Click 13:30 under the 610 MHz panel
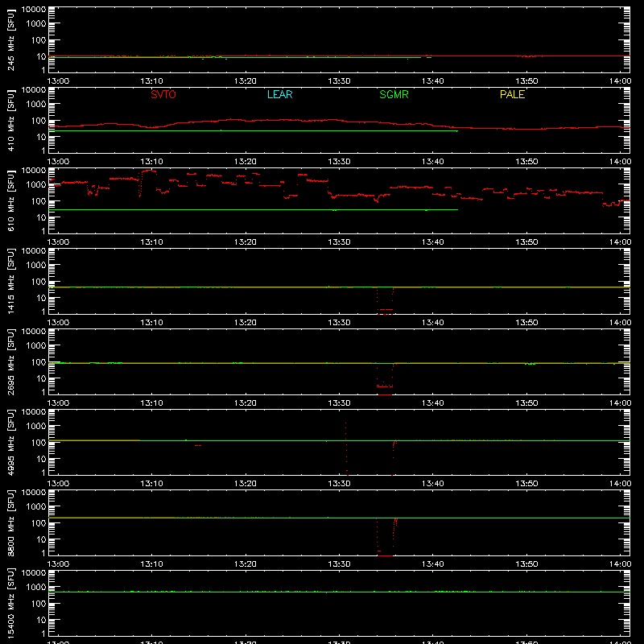This screenshot has height=644, width=644. [339, 242]
